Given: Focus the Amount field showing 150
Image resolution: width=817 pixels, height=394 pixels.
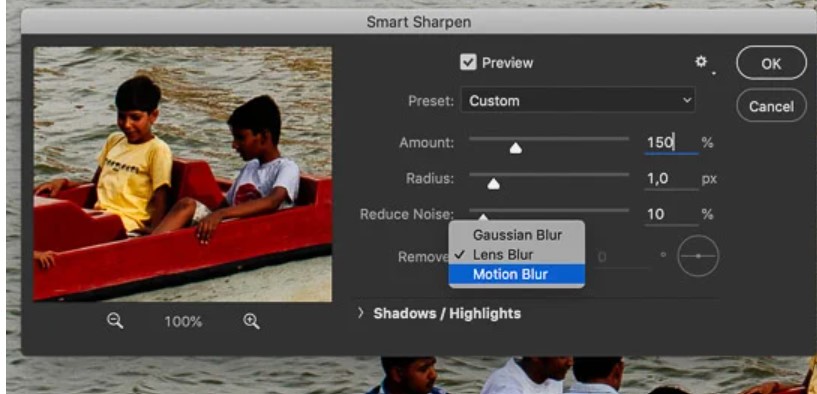Looking at the screenshot, I should pos(671,142).
